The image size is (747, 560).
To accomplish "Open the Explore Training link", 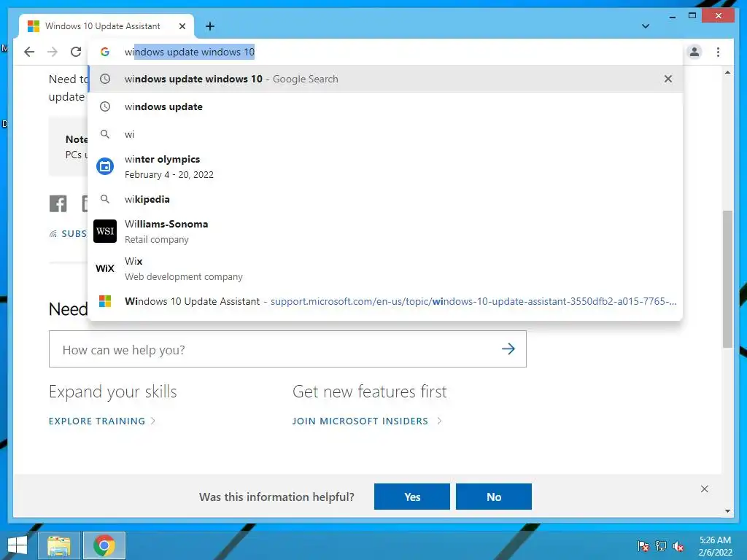I will [102, 421].
